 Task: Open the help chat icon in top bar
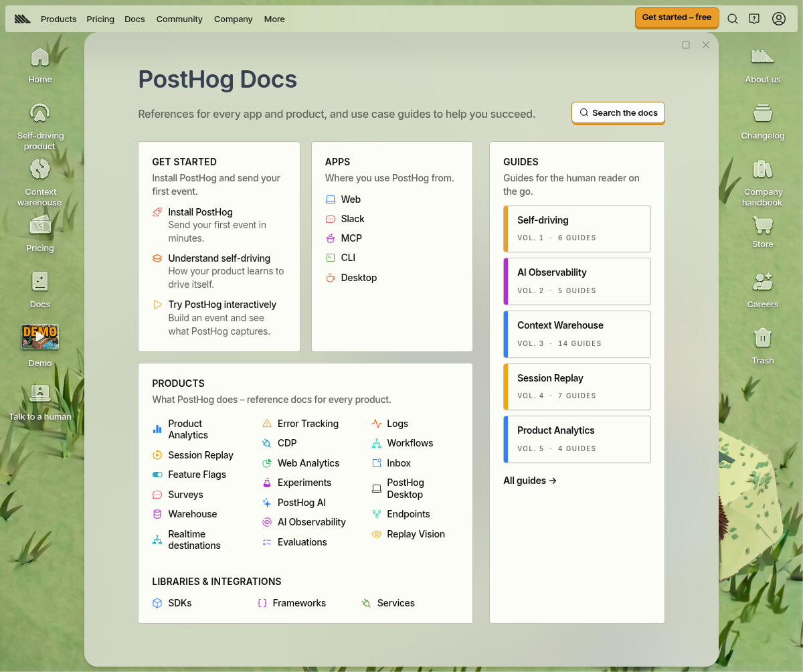coord(754,19)
